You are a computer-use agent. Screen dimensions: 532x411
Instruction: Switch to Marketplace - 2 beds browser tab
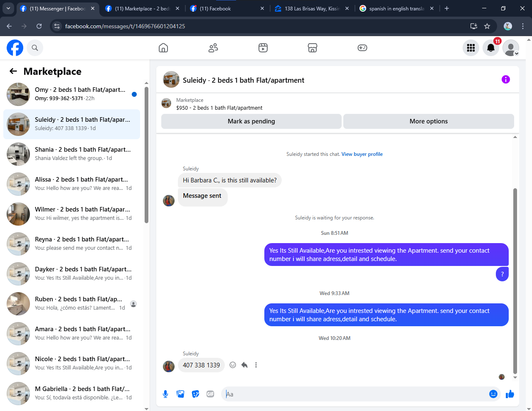pyautogui.click(x=142, y=8)
